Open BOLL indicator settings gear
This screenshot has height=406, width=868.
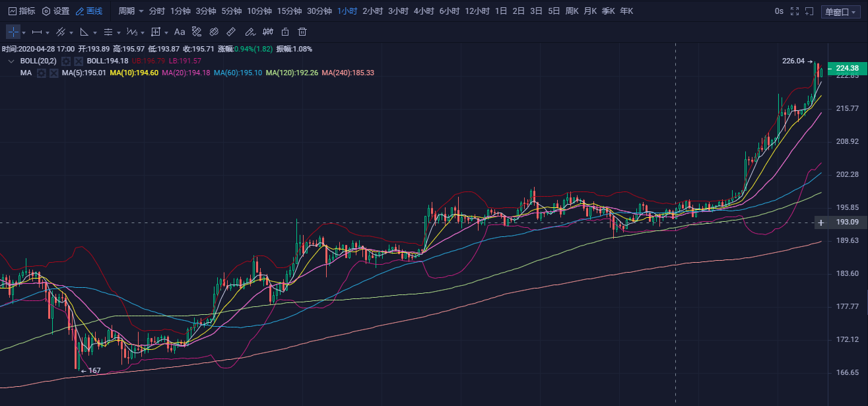click(66, 61)
